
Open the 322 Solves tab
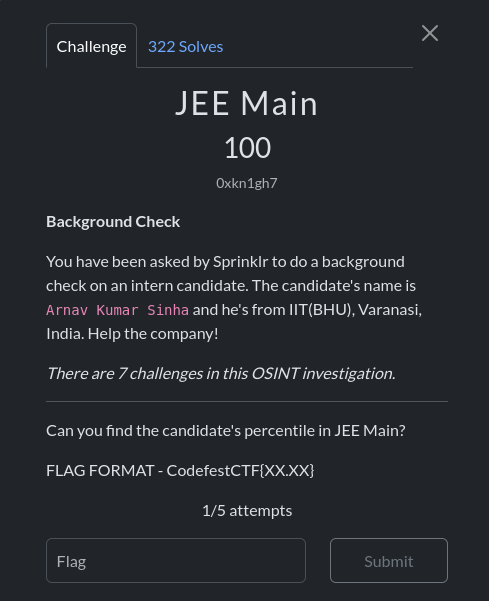click(185, 47)
